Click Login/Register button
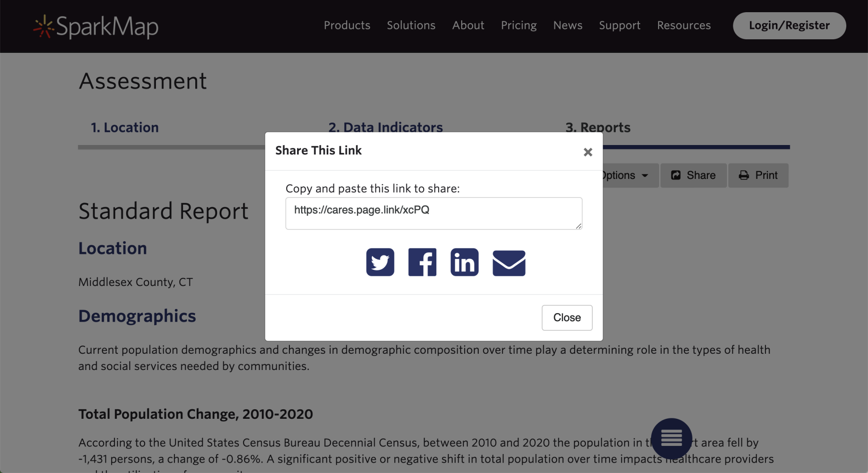 tap(789, 25)
